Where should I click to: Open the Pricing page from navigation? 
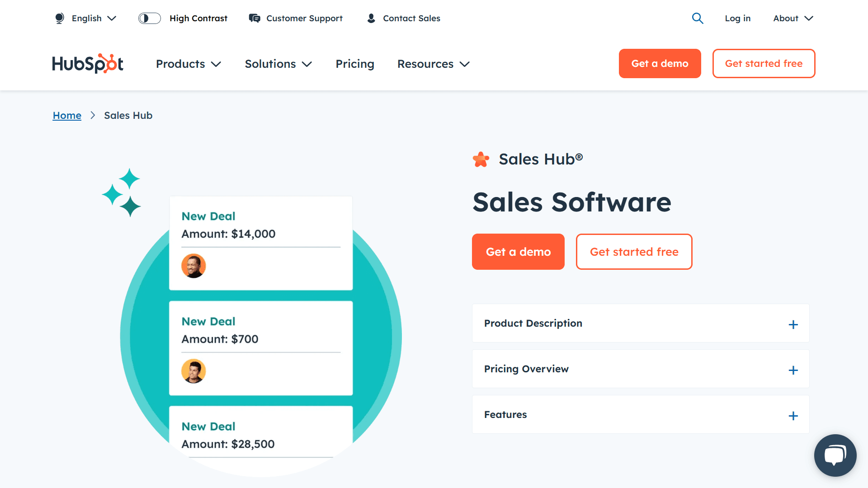[x=355, y=64]
